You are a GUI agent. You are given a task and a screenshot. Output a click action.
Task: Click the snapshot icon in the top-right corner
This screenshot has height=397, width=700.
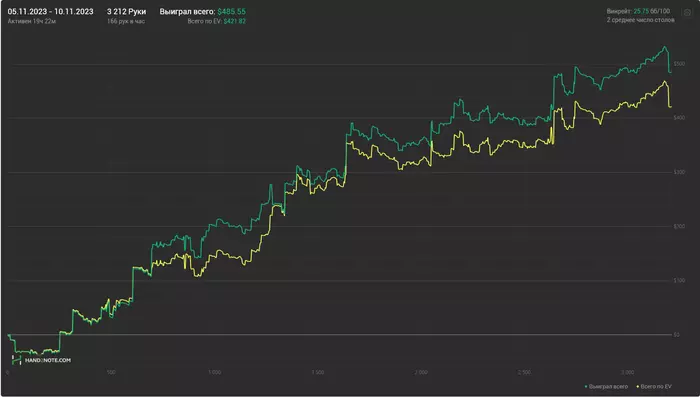pyautogui.click(x=687, y=13)
